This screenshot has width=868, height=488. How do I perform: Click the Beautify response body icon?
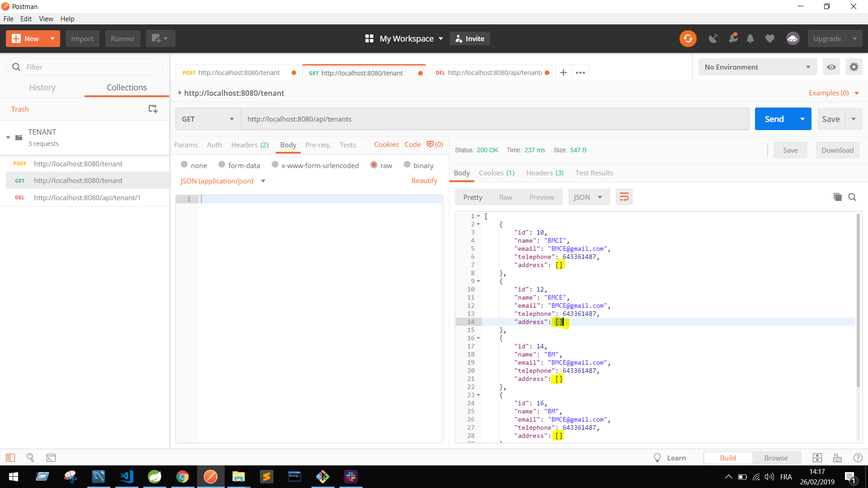624,197
